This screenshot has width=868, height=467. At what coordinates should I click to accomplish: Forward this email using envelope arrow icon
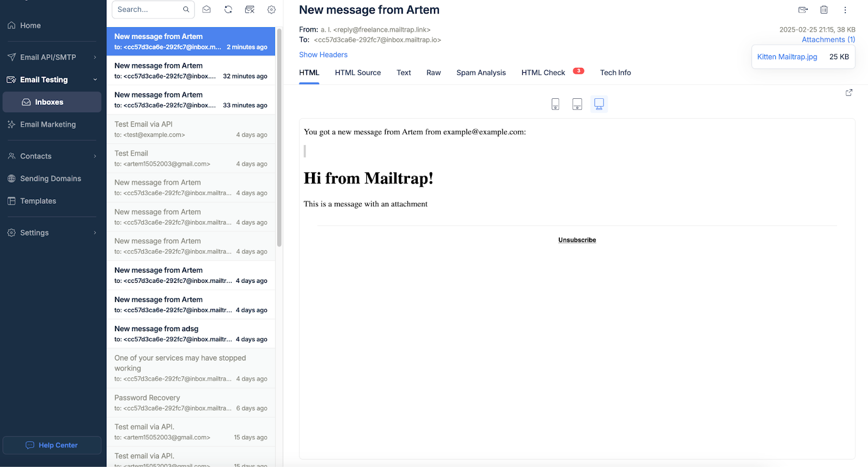tap(803, 10)
